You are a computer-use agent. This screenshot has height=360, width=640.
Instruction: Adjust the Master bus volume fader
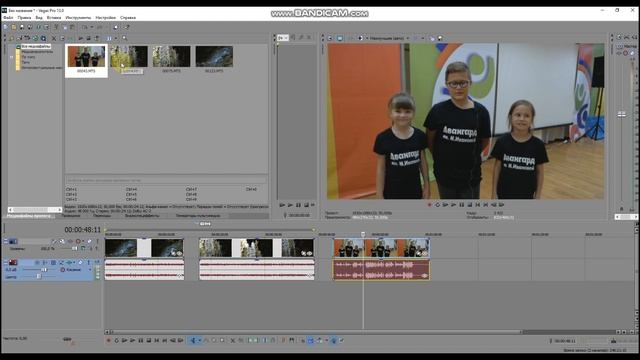click(621, 114)
